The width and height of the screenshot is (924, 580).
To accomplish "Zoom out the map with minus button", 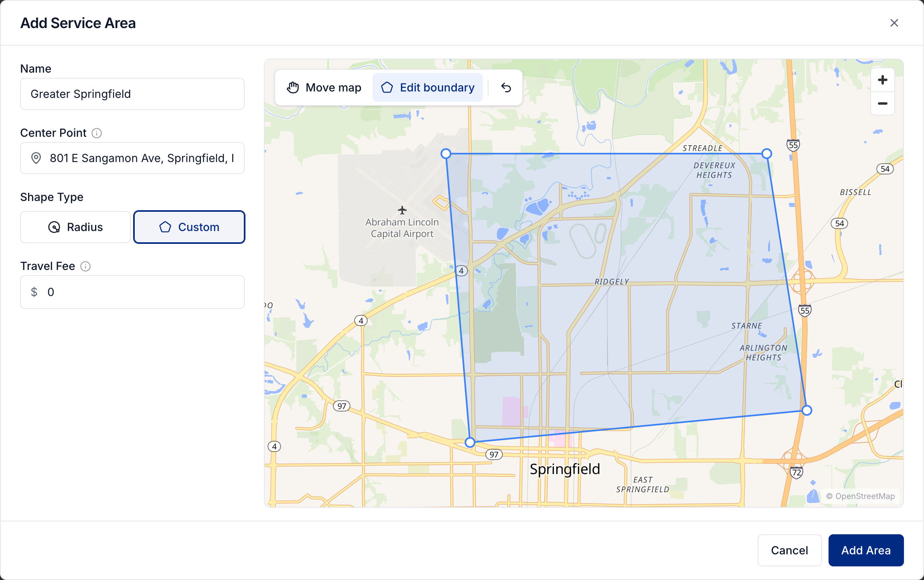I will click(x=882, y=103).
